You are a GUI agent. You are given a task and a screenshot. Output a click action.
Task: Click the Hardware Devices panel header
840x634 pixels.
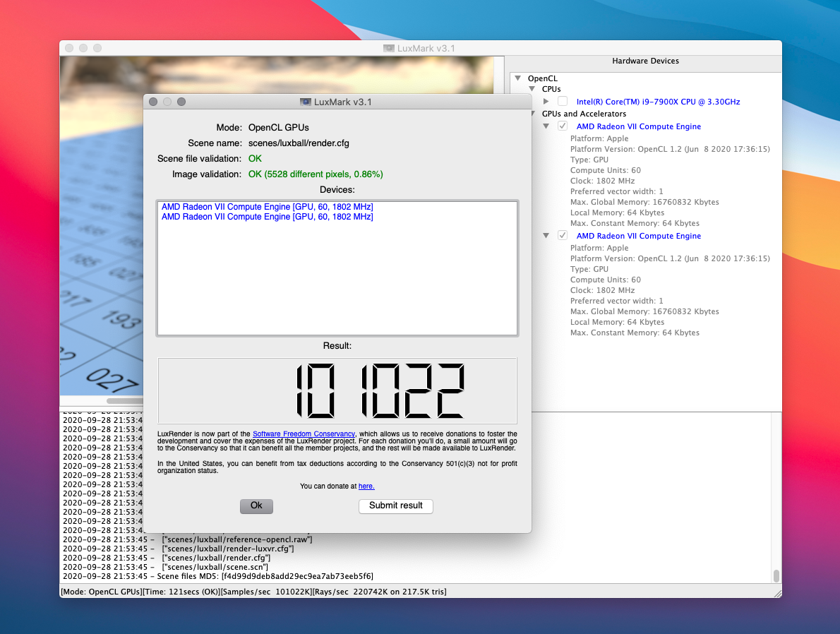(x=645, y=61)
